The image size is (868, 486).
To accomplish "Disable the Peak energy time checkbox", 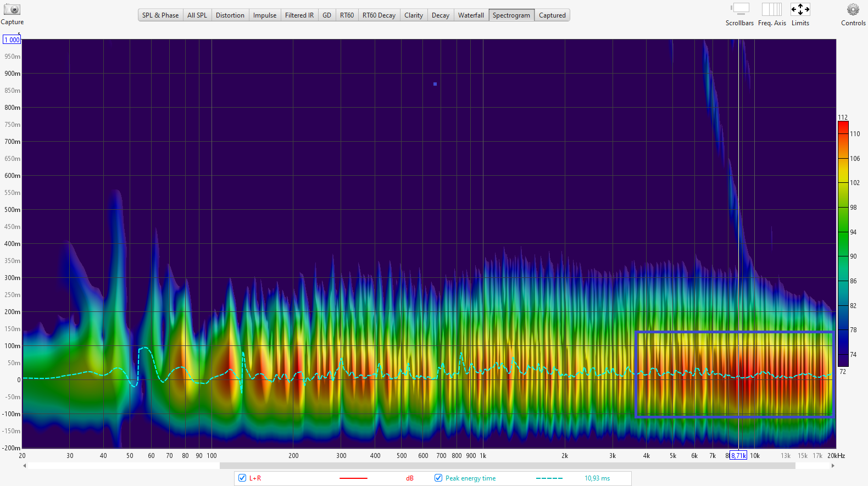I will coord(438,478).
